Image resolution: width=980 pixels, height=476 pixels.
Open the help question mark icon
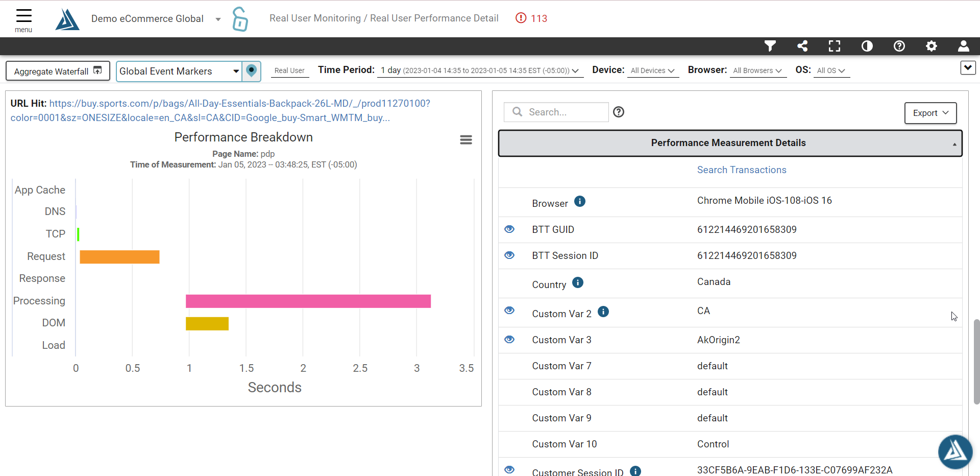pyautogui.click(x=899, y=46)
